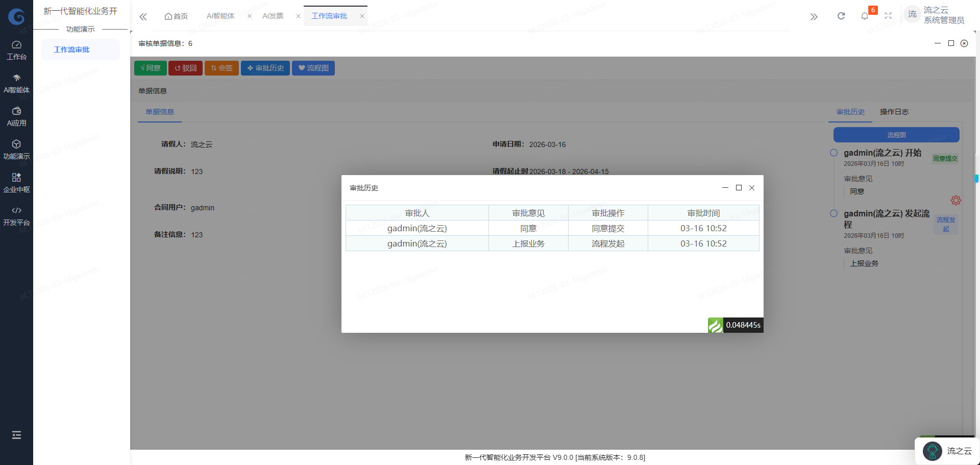Screen dimensions: 980x465
Task: Click the green 同意 button
Action: pos(151,68)
